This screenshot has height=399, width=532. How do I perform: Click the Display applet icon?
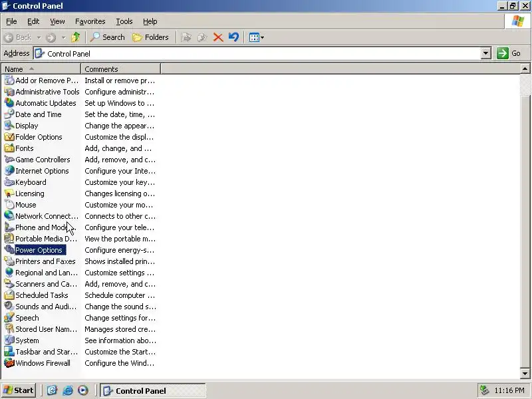point(9,126)
